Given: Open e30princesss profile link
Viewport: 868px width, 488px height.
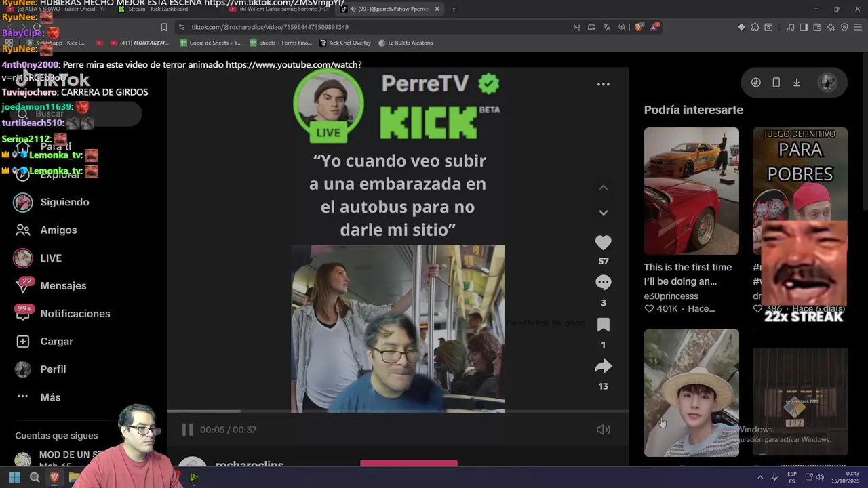Looking at the screenshot, I should click(671, 296).
